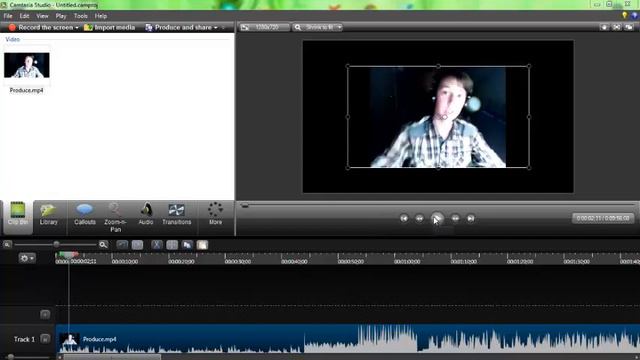Click the timeline zoom out magnifier
This screenshot has height=360, width=640.
coord(7,244)
